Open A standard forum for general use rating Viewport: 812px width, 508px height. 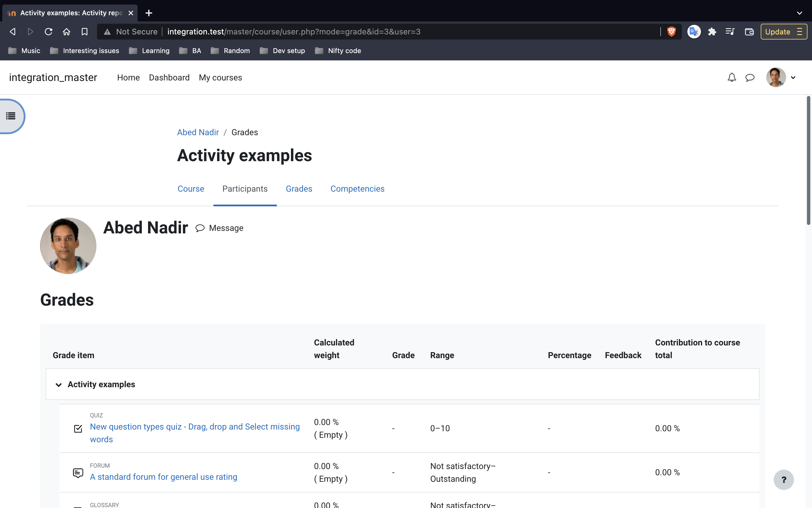(164, 477)
